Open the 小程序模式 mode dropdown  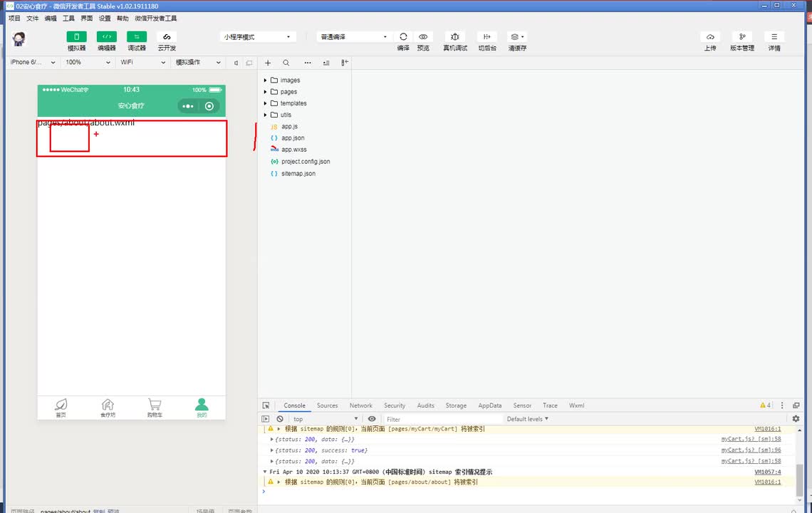coord(257,37)
